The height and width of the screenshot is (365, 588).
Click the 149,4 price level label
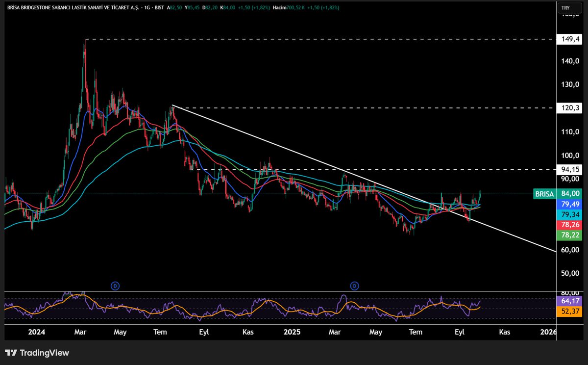pos(570,39)
